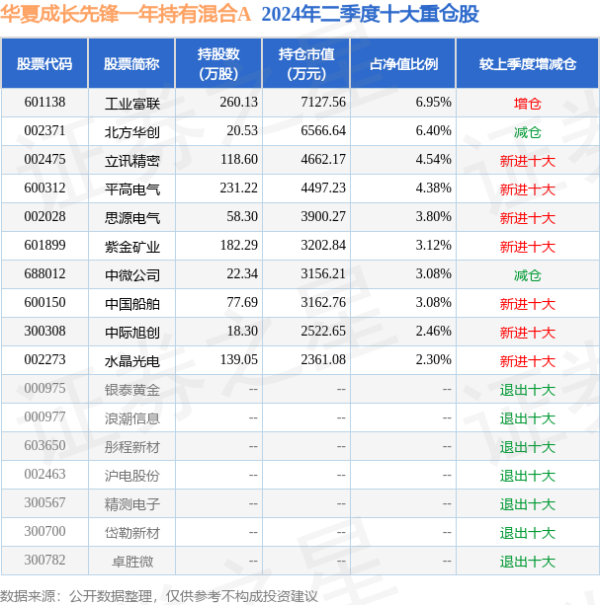Image resolution: width=600 pixels, height=605 pixels.
Task: Select greyed stock name 沪电股份
Action: 132,475
